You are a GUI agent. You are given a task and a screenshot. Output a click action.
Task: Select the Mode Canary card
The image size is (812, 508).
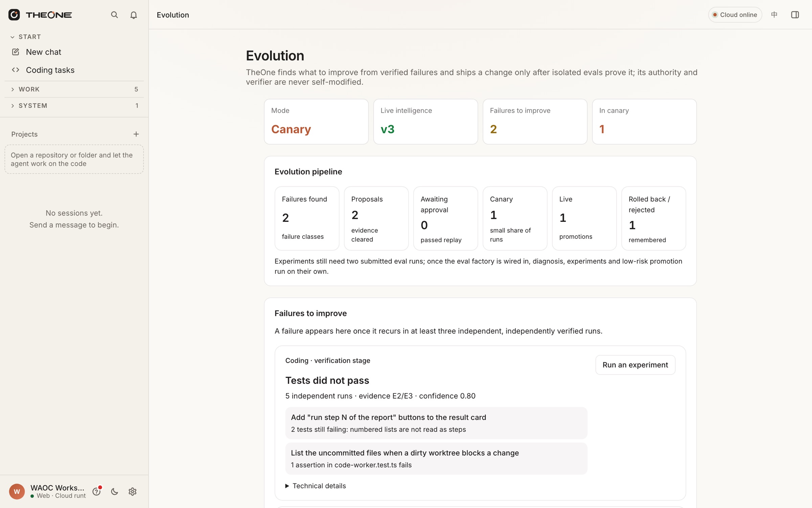click(x=316, y=122)
